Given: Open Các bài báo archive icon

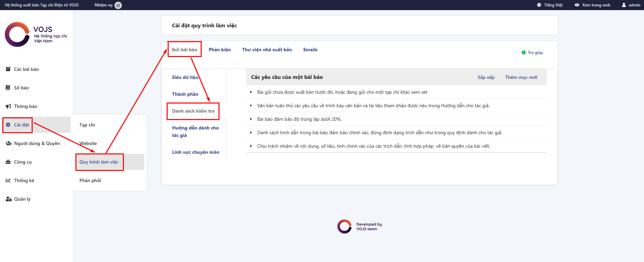Looking at the screenshot, I should click(x=8, y=69).
